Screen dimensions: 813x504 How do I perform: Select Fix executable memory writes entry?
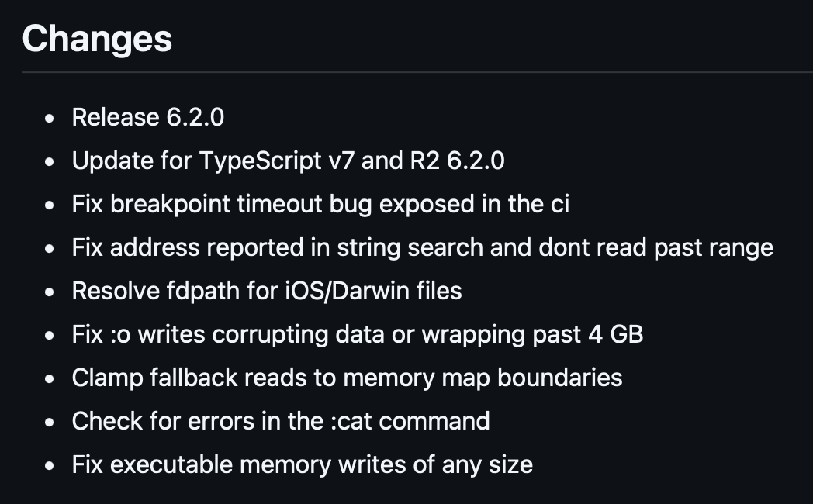[303, 464]
